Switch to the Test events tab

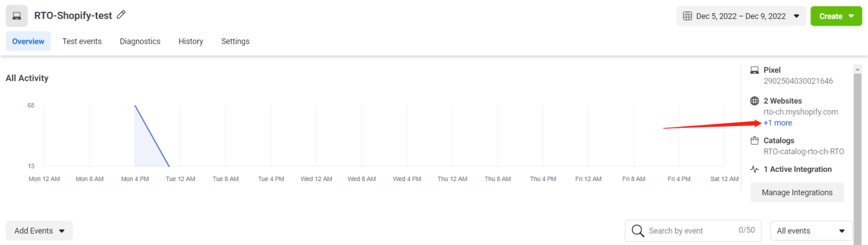82,41
